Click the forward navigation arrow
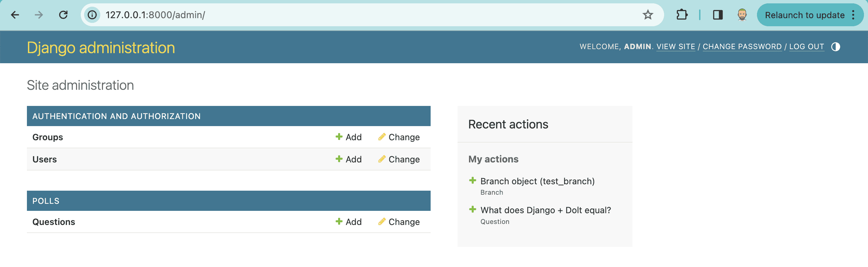868x267 pixels. [x=39, y=15]
